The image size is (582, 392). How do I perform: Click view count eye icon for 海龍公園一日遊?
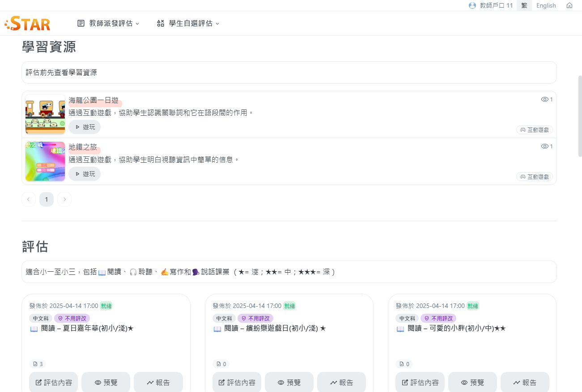click(x=544, y=99)
